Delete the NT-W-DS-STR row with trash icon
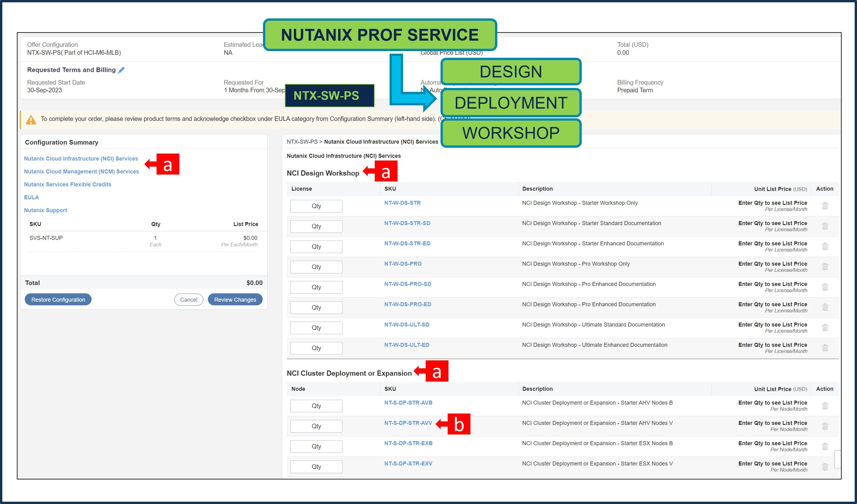Image resolution: width=857 pixels, height=504 pixels. (x=825, y=205)
